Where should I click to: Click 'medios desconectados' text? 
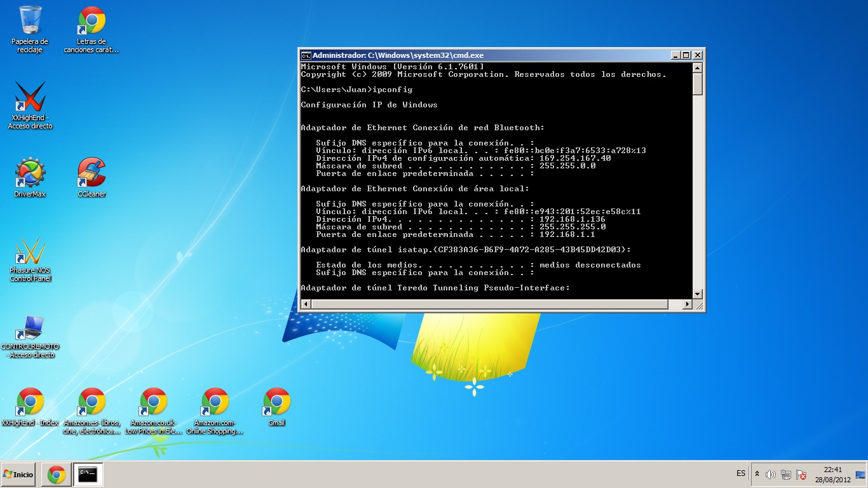590,265
